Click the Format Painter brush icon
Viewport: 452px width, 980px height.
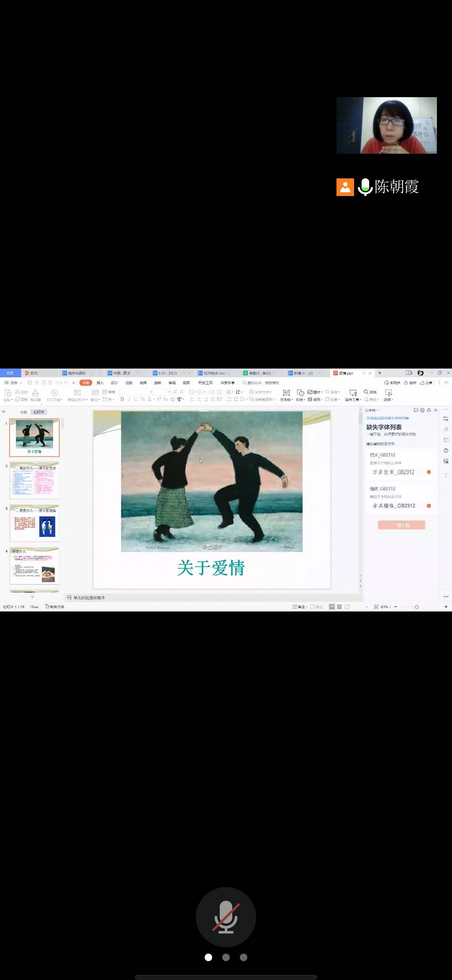tap(35, 393)
